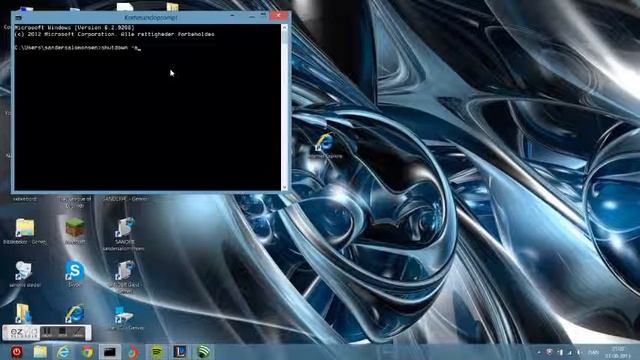
Task: Open the drive shortcut above Firefox
Action: 124,314
